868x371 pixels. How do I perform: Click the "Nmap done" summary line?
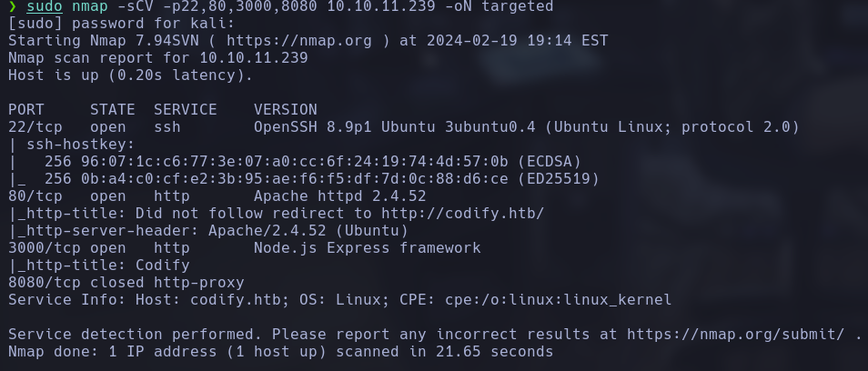point(280,351)
